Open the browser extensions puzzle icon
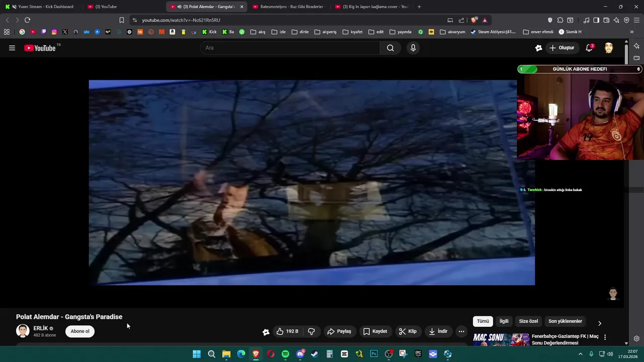Screen dimensions: 644x362 560,20
